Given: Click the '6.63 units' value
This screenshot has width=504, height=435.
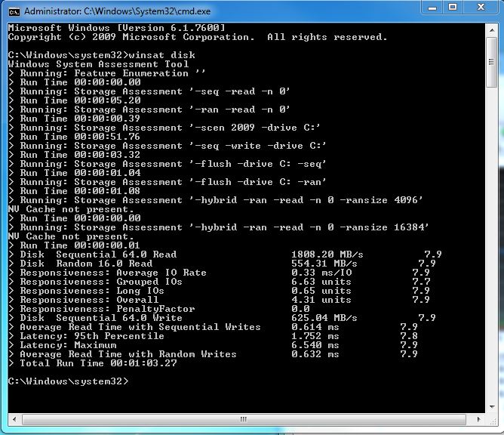Looking at the screenshot, I should pyautogui.click(x=321, y=282).
